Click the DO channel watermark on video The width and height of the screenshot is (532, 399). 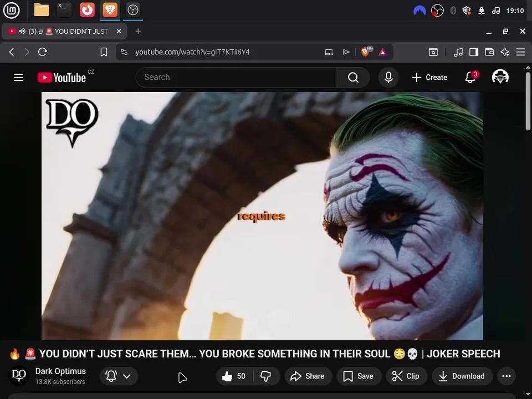point(72,123)
